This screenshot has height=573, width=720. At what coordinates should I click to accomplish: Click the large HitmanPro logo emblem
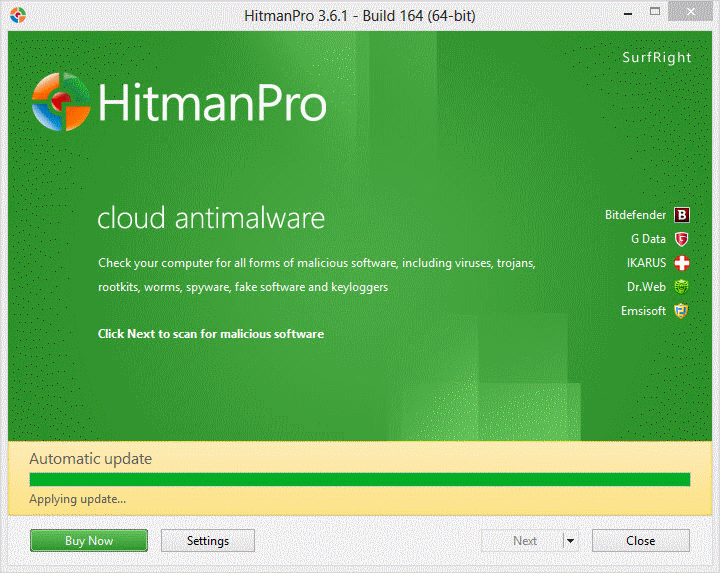click(x=62, y=101)
